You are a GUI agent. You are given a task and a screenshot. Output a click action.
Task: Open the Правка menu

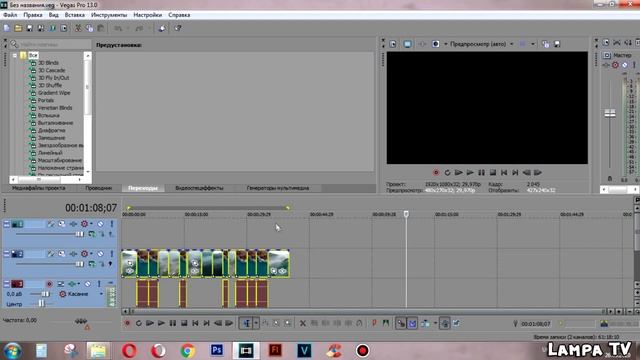pyautogui.click(x=33, y=15)
